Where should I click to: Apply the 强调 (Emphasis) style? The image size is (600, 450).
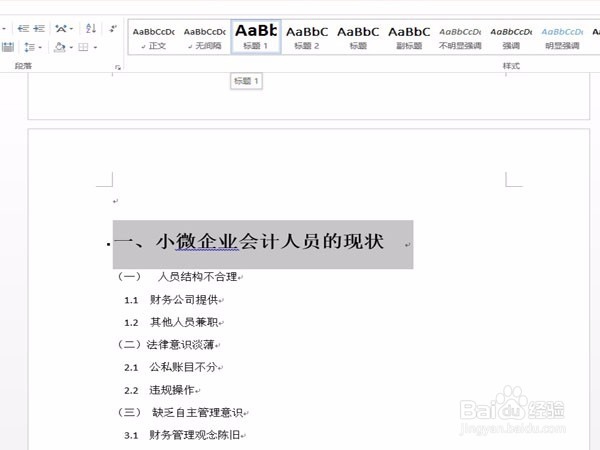(x=511, y=38)
